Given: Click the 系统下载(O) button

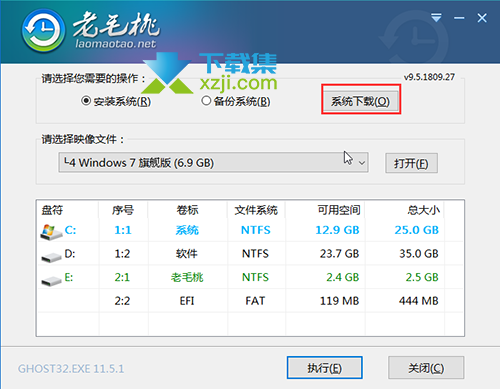Looking at the screenshot, I should (x=361, y=101).
